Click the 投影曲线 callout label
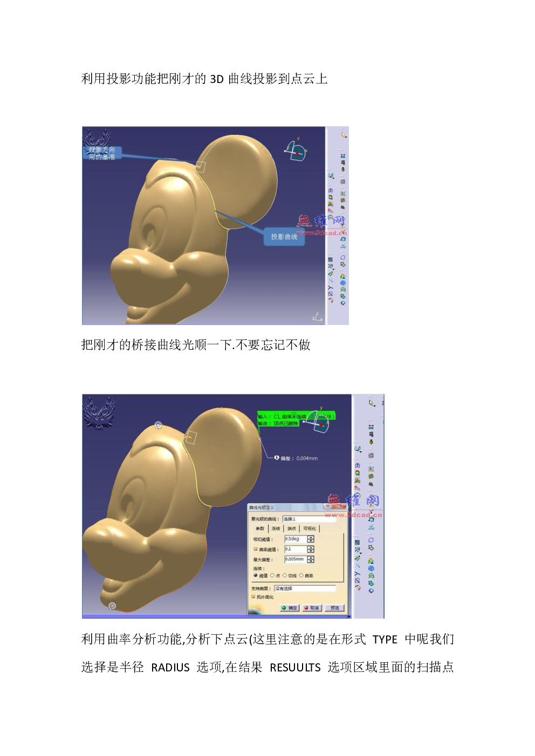 click(x=284, y=237)
